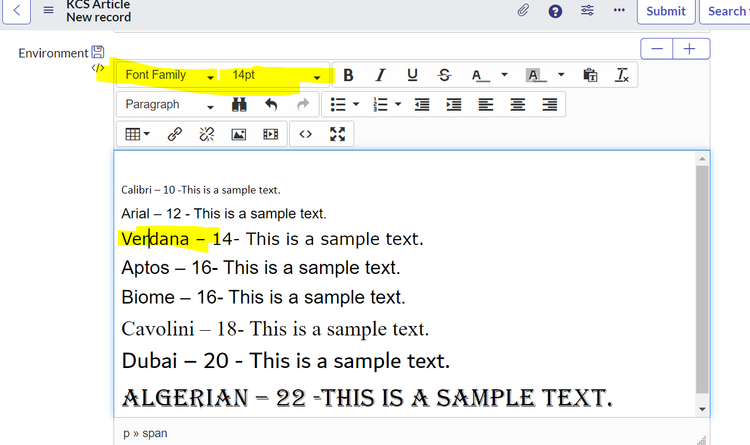The height and width of the screenshot is (445, 750).
Task: Open attachments with the paperclip icon
Action: pyautogui.click(x=523, y=11)
